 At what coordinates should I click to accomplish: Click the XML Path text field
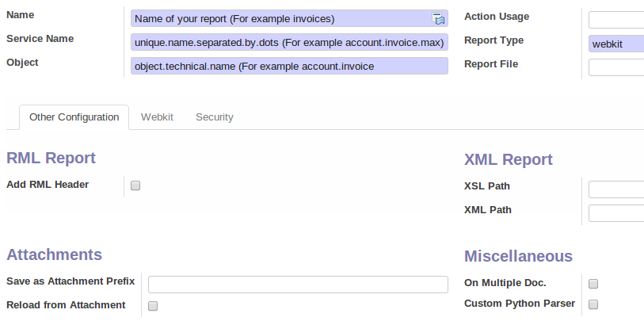coord(616,213)
